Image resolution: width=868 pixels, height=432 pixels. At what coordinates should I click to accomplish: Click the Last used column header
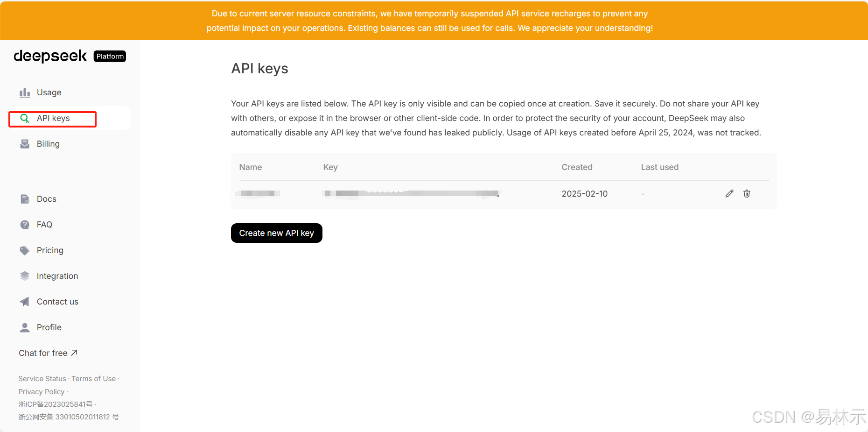tap(660, 167)
